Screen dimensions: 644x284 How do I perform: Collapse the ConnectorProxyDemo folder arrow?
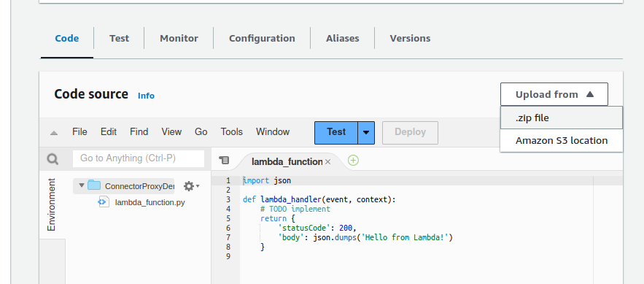pyautogui.click(x=82, y=185)
